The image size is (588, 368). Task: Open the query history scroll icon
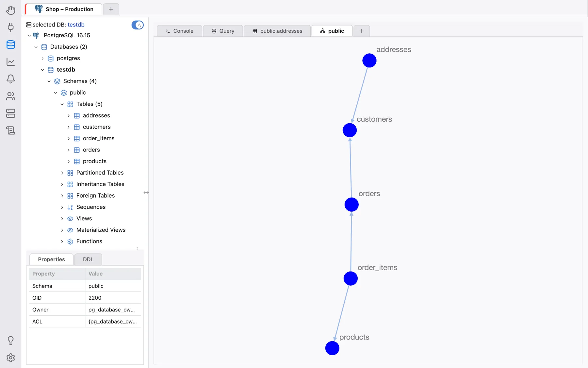10,131
